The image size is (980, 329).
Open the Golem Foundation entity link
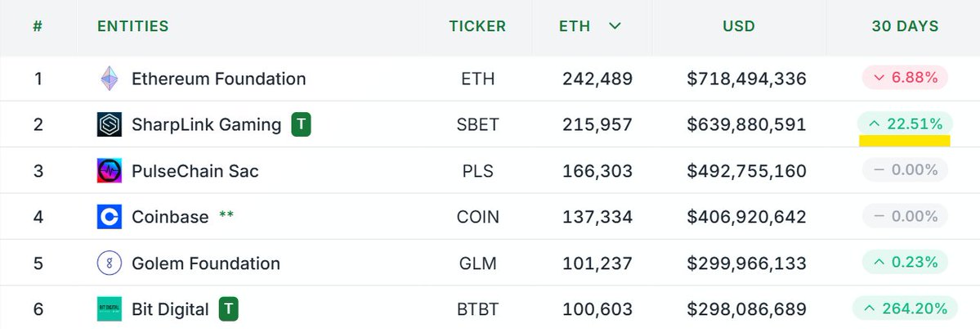tap(206, 264)
